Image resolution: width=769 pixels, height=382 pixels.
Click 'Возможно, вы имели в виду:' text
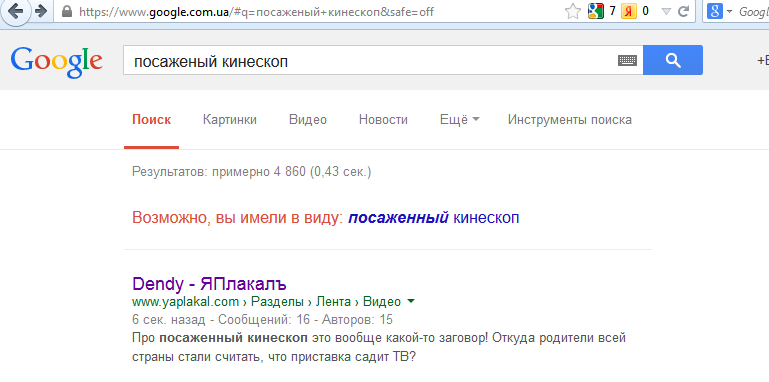click(237, 218)
